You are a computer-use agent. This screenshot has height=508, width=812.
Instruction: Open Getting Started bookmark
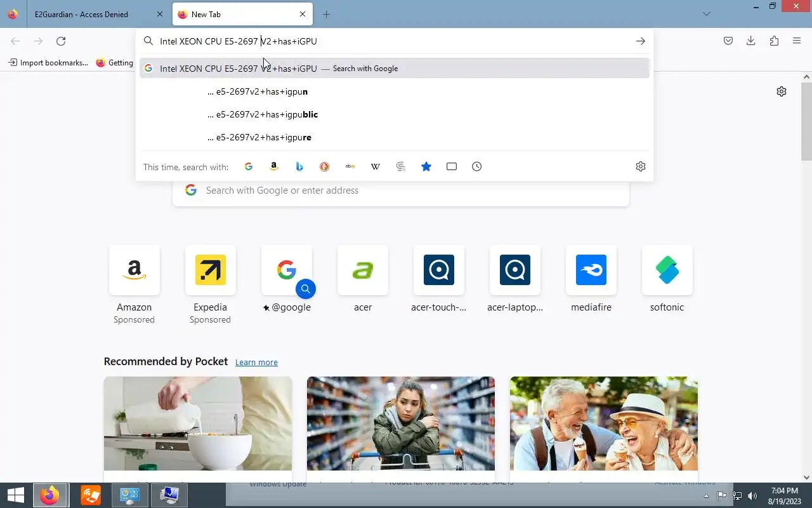[115, 63]
